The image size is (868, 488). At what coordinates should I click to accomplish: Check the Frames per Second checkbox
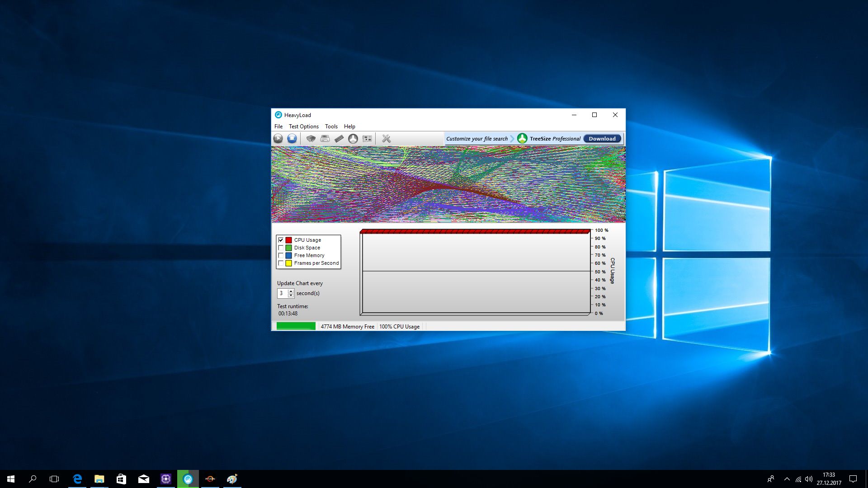tap(281, 263)
